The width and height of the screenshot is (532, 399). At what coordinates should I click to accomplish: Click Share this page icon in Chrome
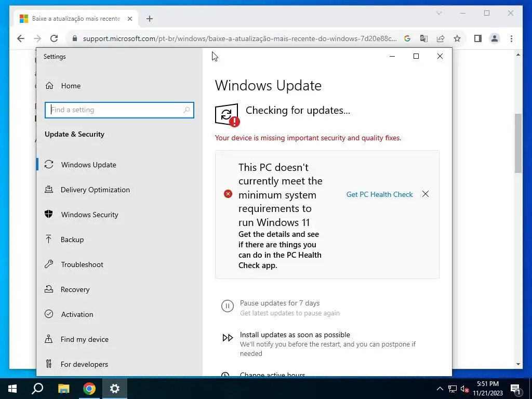coord(441,38)
